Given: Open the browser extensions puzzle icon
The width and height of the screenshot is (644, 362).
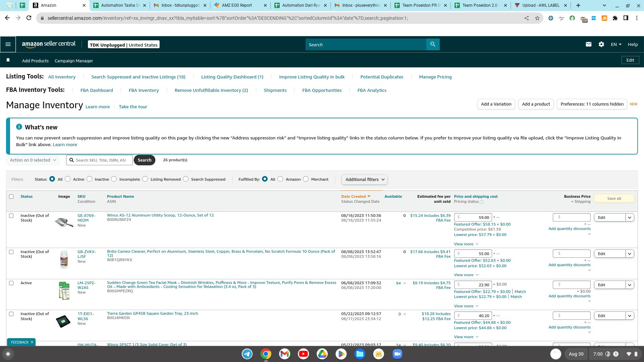Looking at the screenshot, I should [x=615, y=18].
